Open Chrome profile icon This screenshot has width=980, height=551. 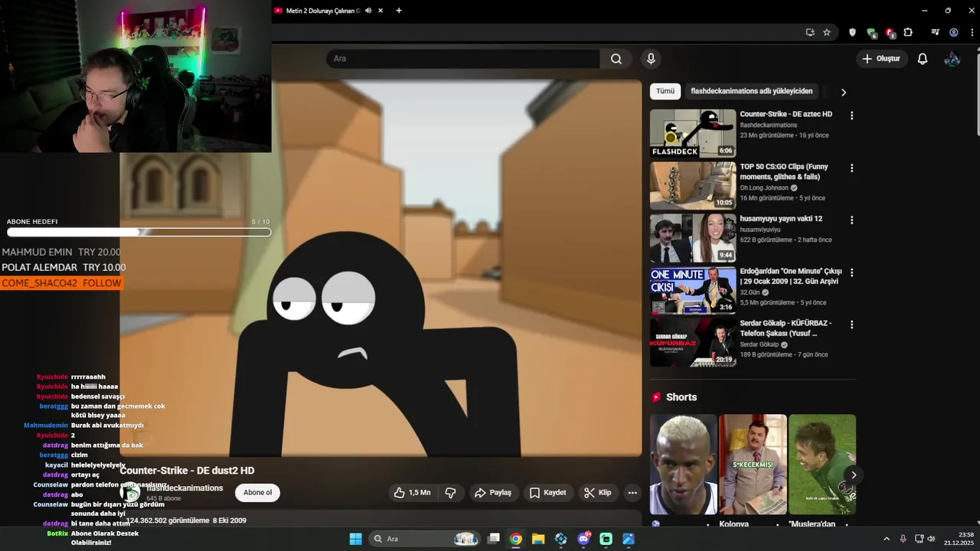[x=954, y=32]
